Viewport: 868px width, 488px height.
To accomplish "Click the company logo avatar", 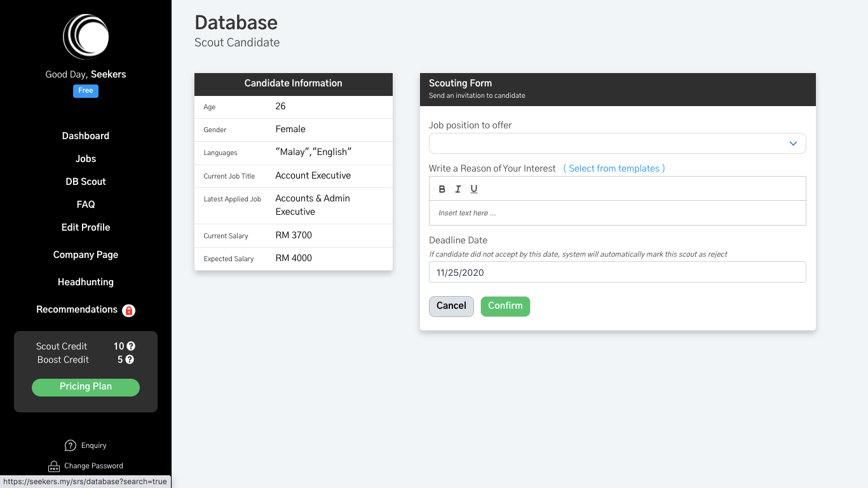I will (86, 37).
